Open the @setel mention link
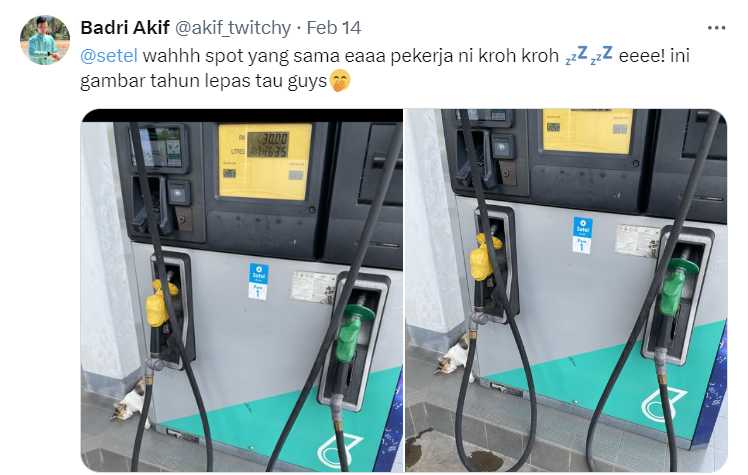 [109, 56]
